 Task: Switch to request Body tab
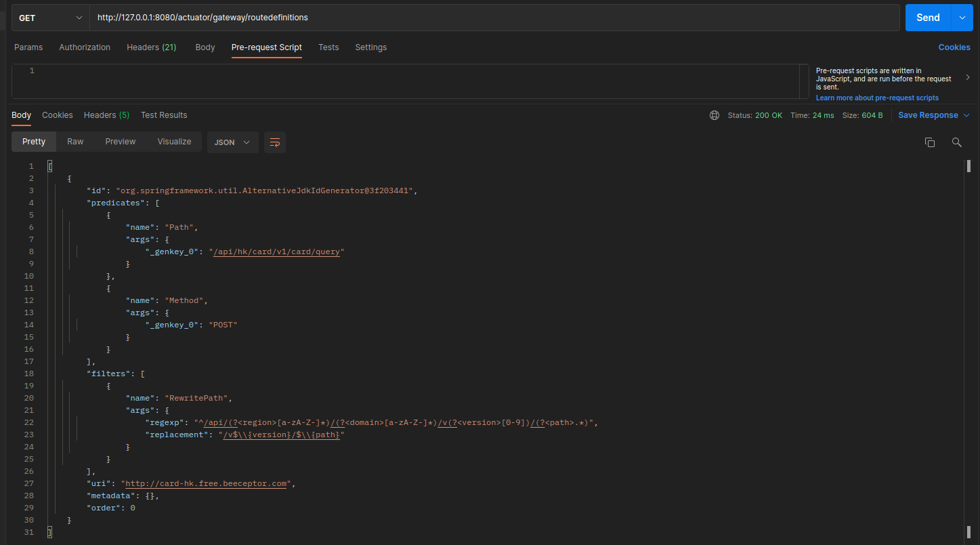click(205, 47)
